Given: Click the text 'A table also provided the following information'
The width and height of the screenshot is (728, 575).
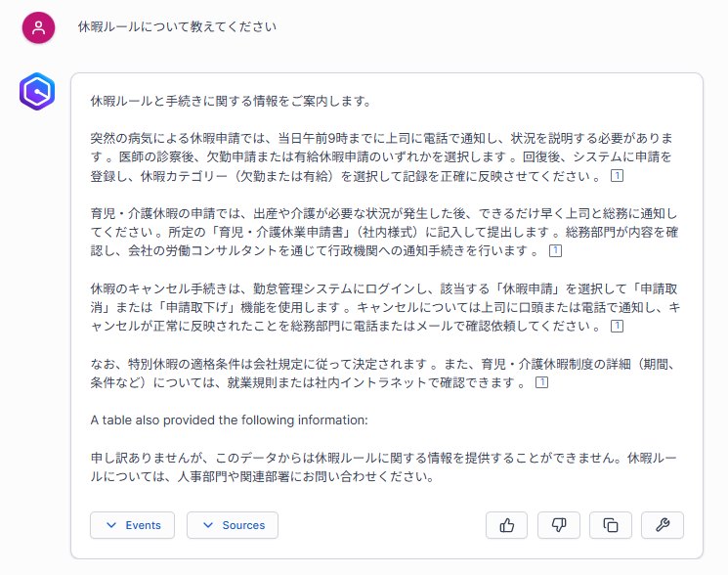Looking at the screenshot, I should [229, 420].
